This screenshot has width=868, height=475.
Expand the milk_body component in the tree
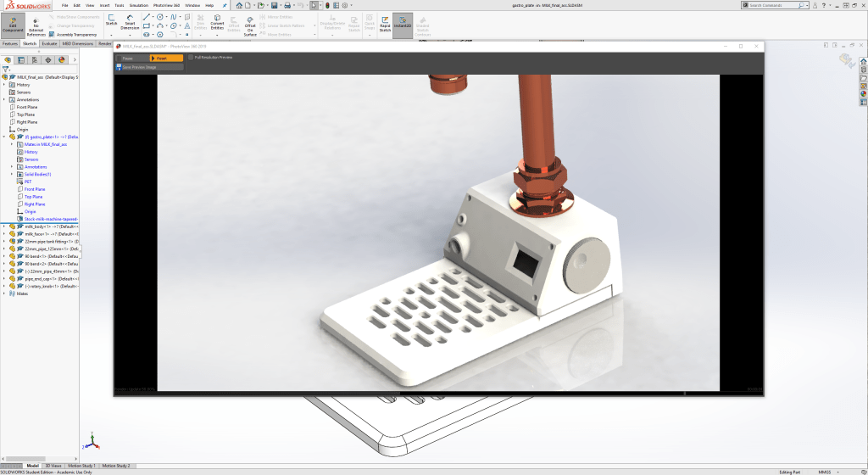(x=4, y=226)
